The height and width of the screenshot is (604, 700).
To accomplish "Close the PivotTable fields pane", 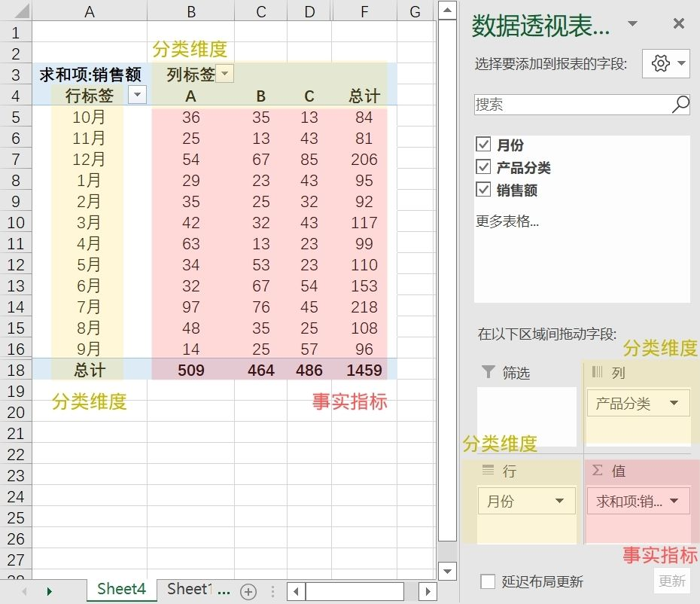I will pos(678,24).
